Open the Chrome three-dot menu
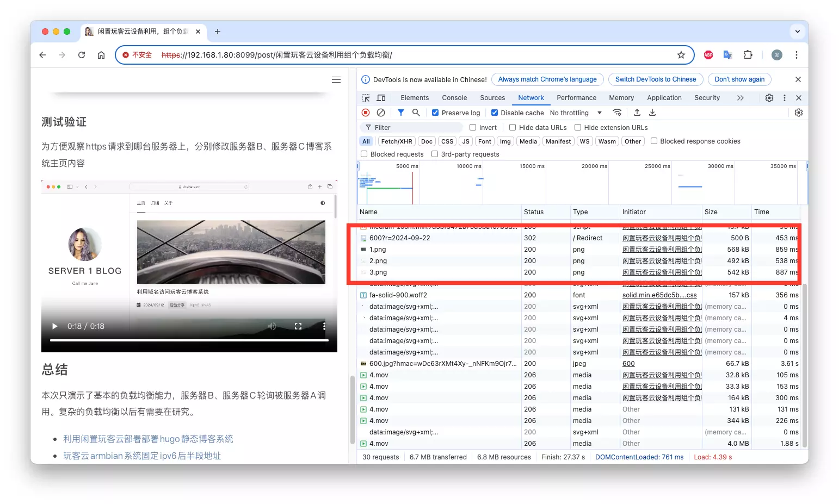Screen dimensions: 839x504 (797, 55)
